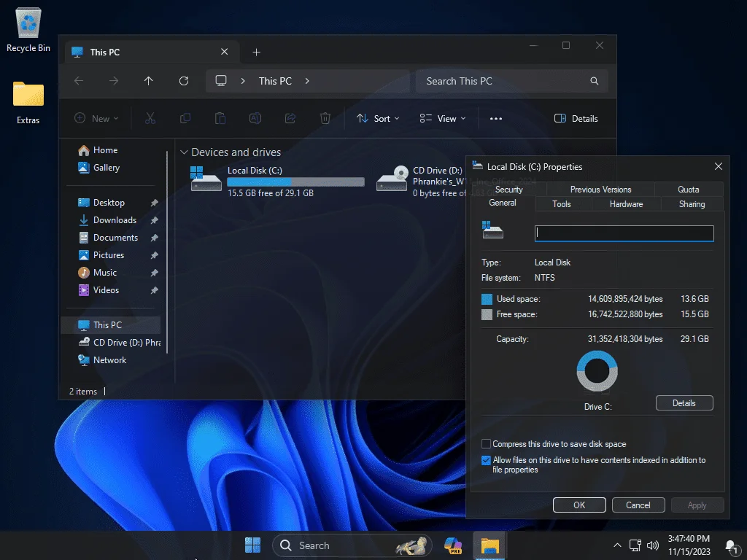
Task: Click the Rename icon in toolbar
Action: 255,119
